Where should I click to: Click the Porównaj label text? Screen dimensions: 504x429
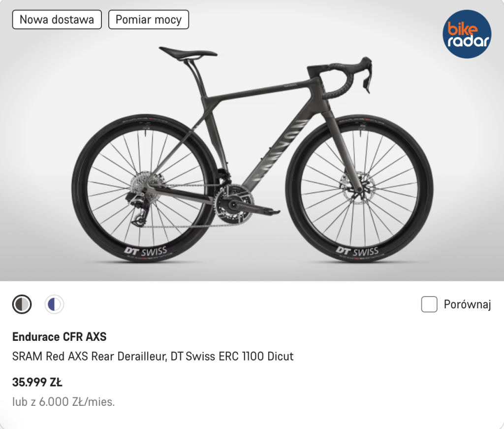(467, 304)
